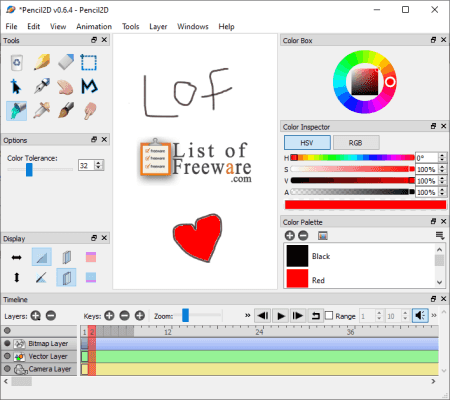The width and height of the screenshot is (450, 400).
Task: Select the Vector Layer row
Action: click(x=39, y=356)
